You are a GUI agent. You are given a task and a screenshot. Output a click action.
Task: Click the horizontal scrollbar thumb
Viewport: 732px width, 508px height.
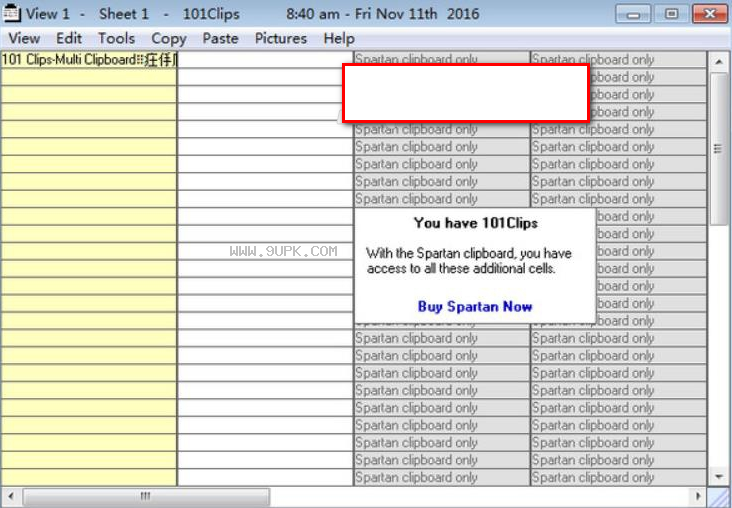tap(146, 496)
